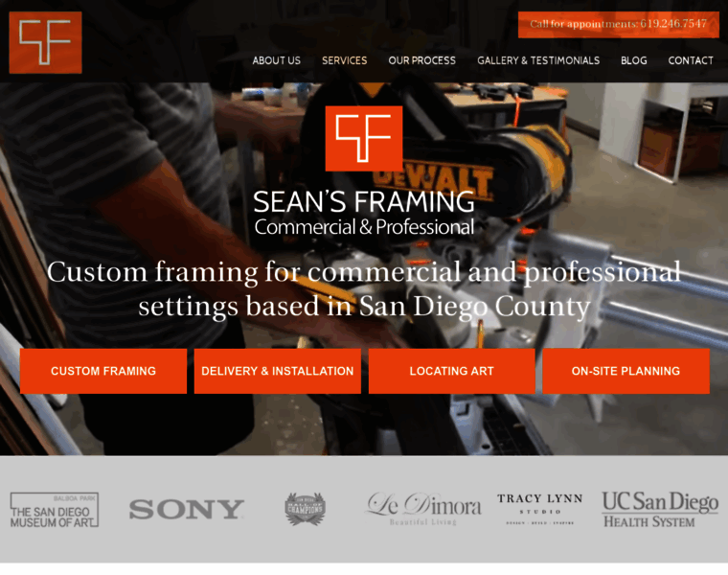Click the Custom framing headline text
The width and height of the screenshot is (728, 575).
coord(364,288)
